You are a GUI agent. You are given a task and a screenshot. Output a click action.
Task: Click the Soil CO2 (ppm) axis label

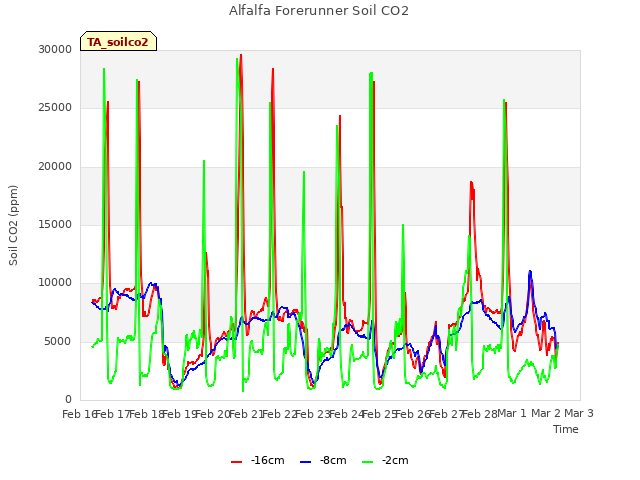pyautogui.click(x=13, y=225)
